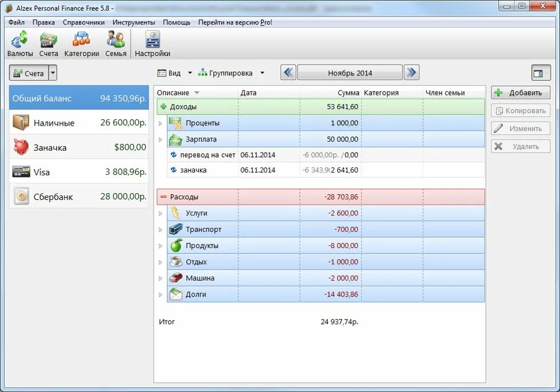Select the -28 703,86 Расходы total

(341, 197)
